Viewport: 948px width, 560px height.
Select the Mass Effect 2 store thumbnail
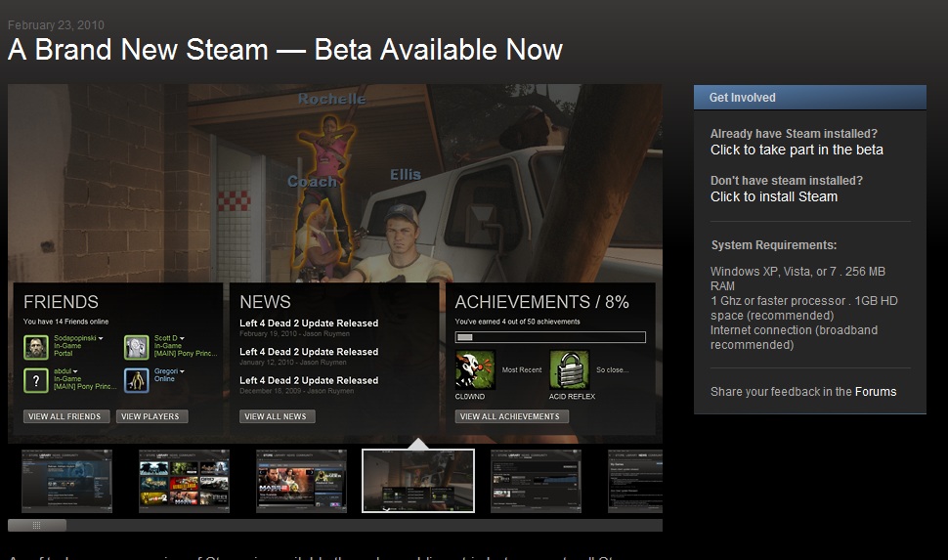[x=301, y=481]
